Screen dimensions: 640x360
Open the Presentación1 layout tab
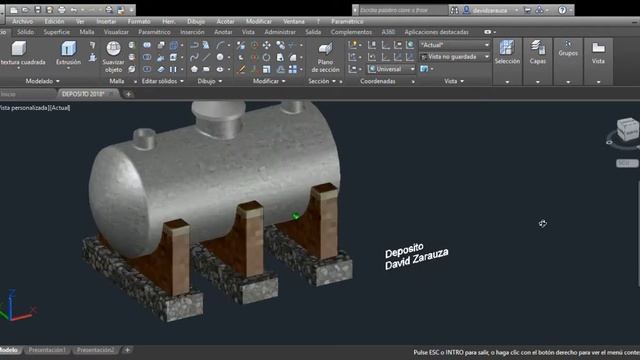(x=47, y=350)
